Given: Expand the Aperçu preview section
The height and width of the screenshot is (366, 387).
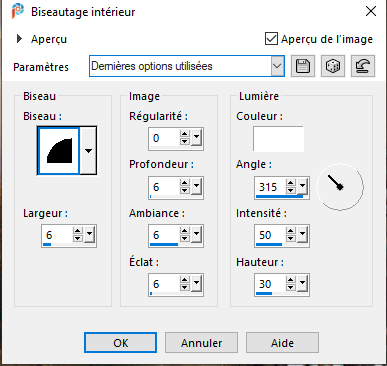Looking at the screenshot, I should 19,39.
